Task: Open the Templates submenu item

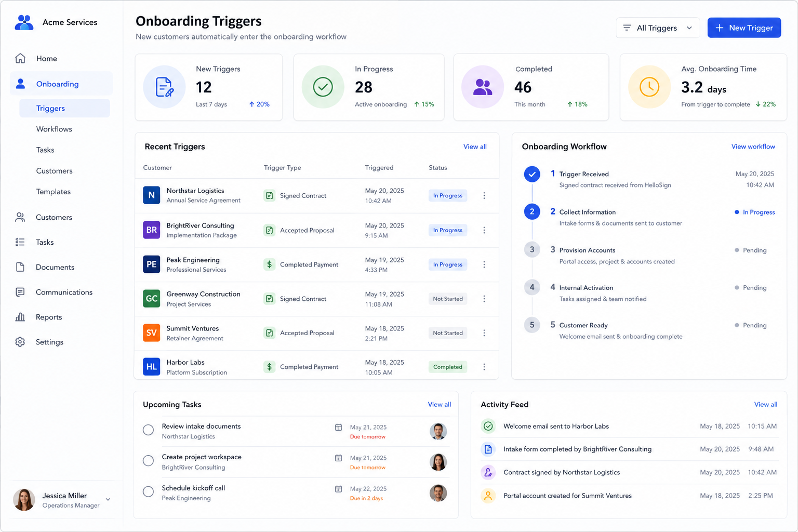Action: (54, 191)
